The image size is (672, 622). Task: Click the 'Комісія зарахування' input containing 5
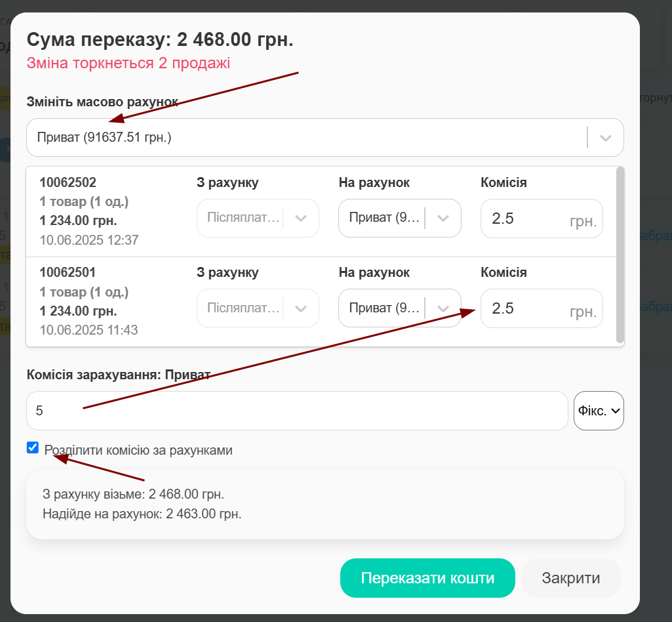[296, 411]
